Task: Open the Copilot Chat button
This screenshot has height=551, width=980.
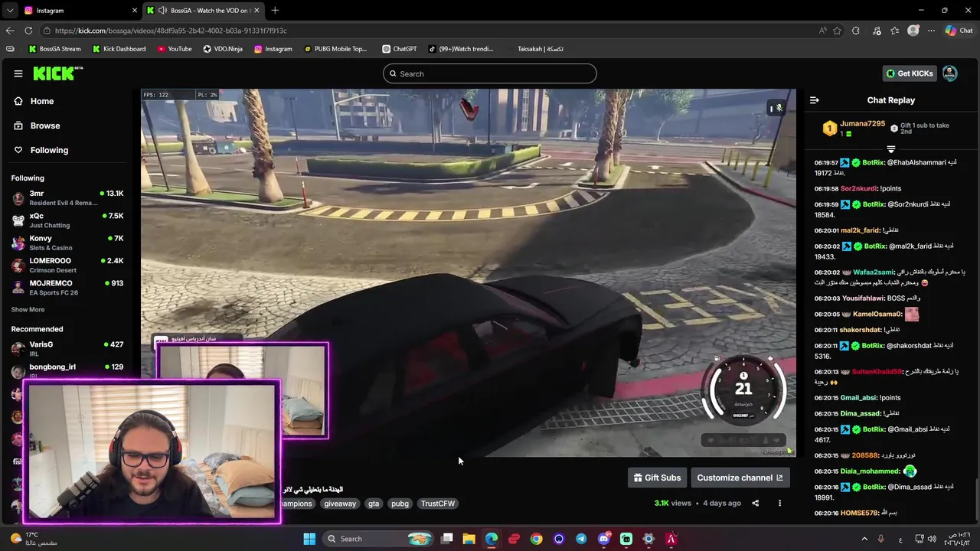Action: click(x=959, y=31)
